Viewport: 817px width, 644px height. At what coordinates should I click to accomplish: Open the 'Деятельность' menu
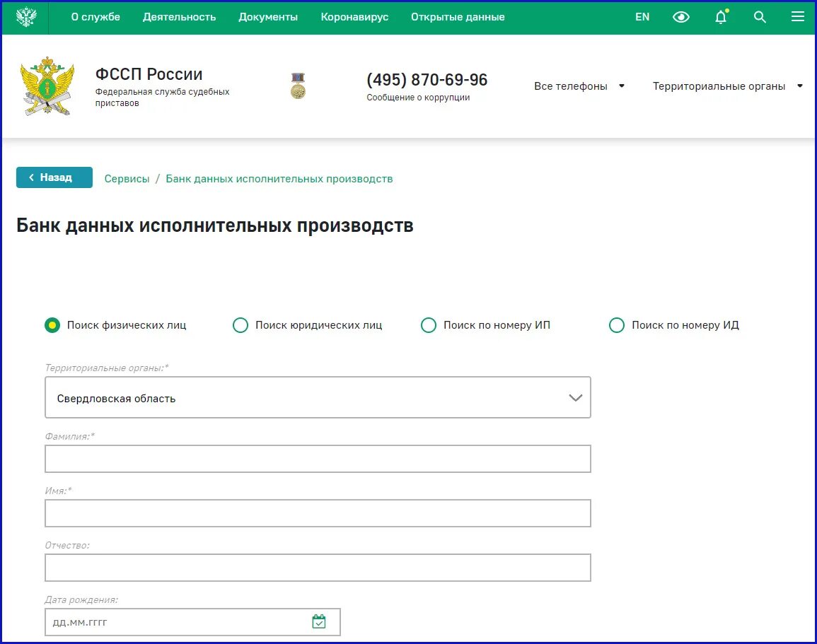click(x=179, y=17)
